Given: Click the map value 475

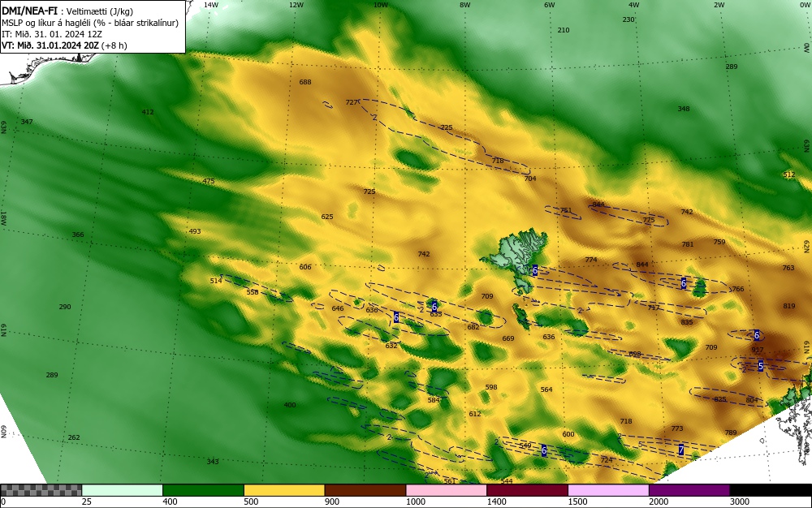Looking at the screenshot, I should (208, 181).
